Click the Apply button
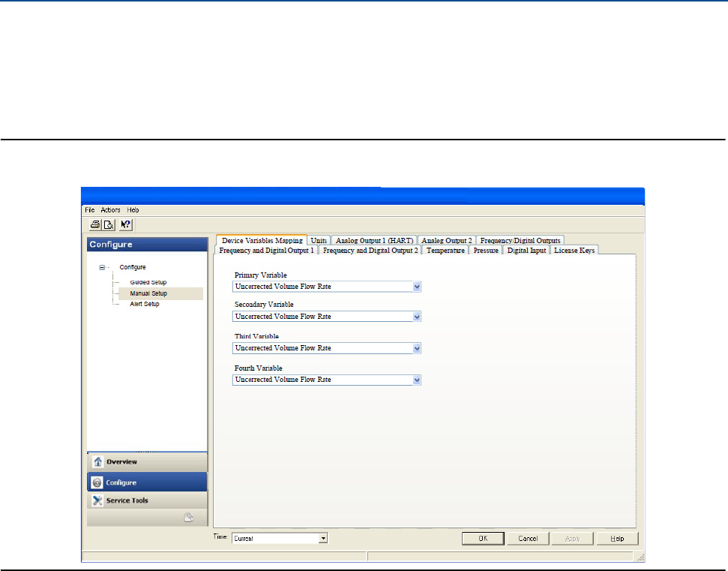Viewport: 728px width, 571px height. (x=572, y=539)
